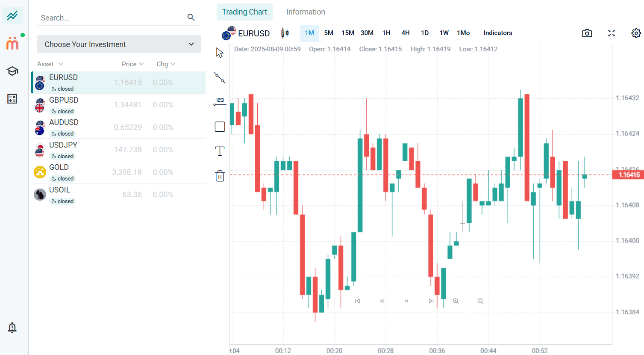The image size is (644, 355).
Task: Clear drawings with the trash icon
Action: click(x=219, y=175)
